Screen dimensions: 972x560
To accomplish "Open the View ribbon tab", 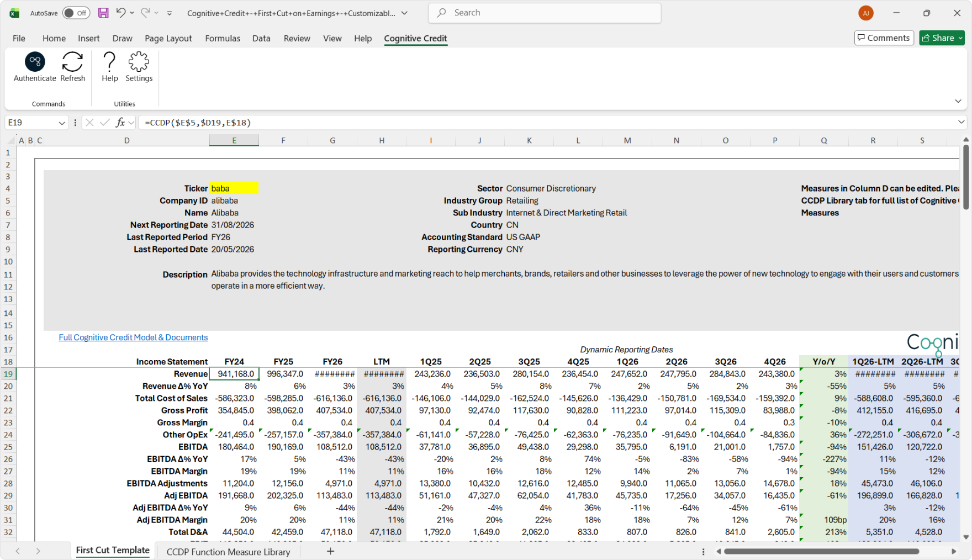I will [332, 38].
